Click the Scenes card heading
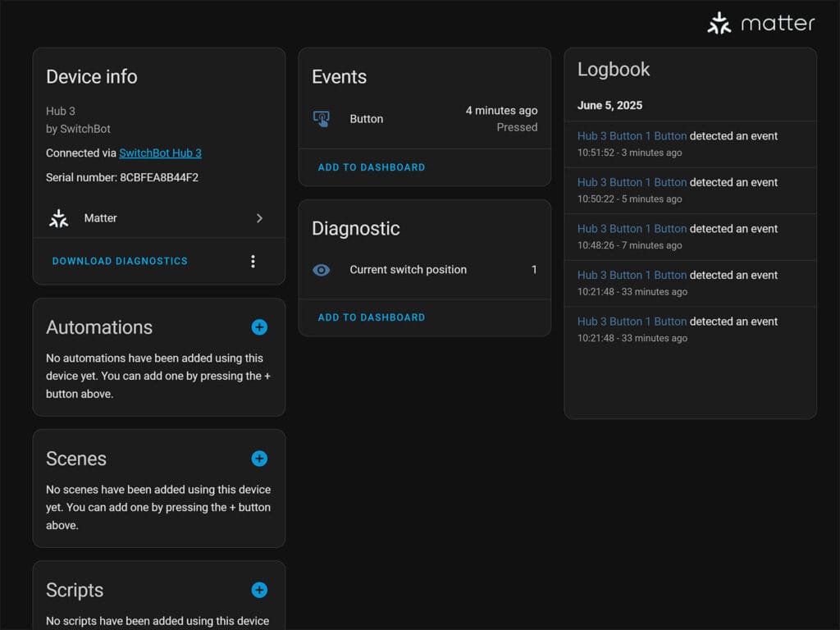The height and width of the screenshot is (630, 840). pos(76,459)
